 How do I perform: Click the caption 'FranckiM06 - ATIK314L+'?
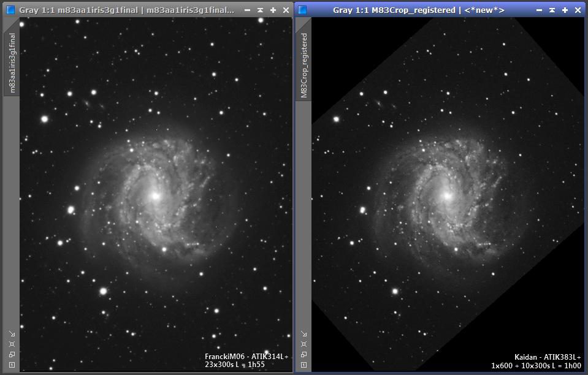246,357
